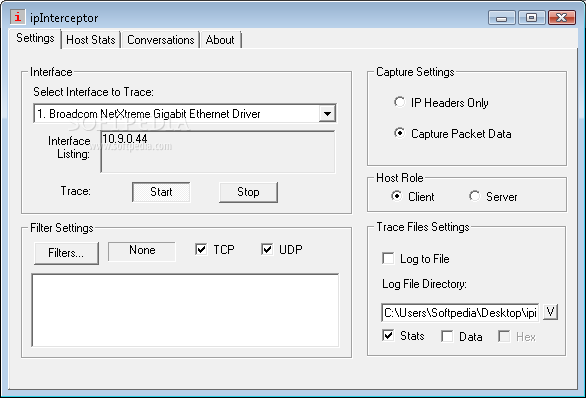Open the Conversations tab
586x398 pixels.
(x=161, y=40)
